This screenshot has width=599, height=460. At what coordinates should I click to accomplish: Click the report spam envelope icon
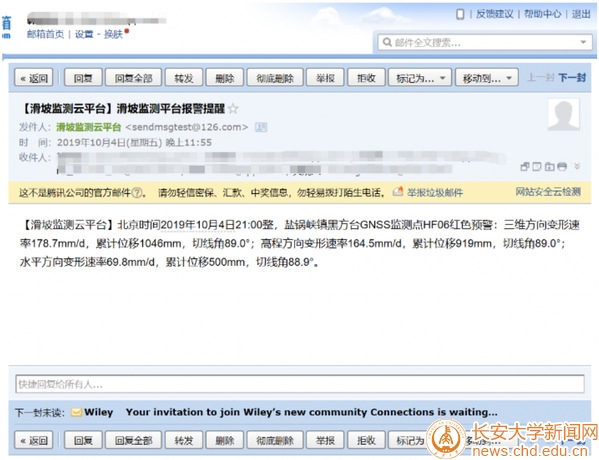pos(398,191)
